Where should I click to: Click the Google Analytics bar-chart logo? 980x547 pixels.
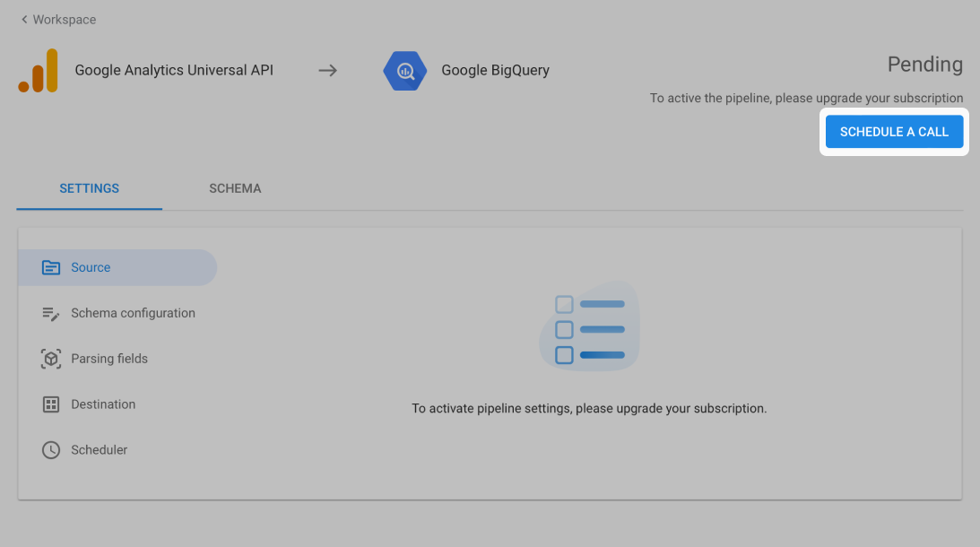[x=39, y=71]
